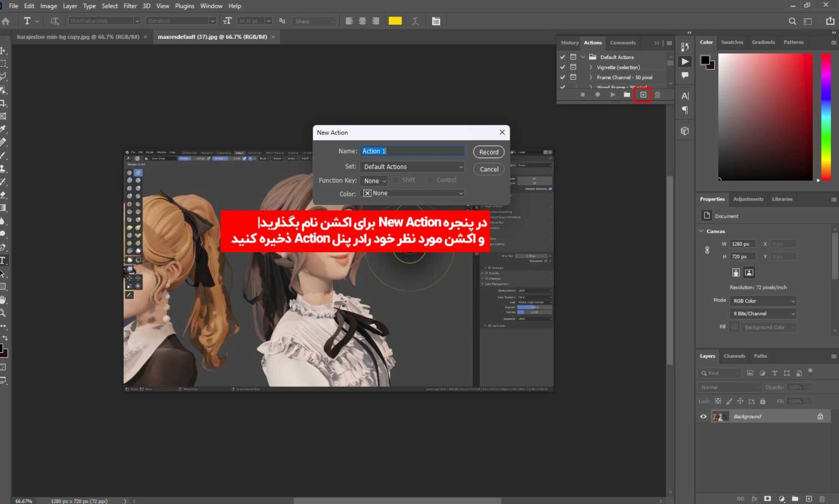Viewport: 839px width, 504px height.
Task: Click the add layer mask icon in Layers panel
Action: (767, 499)
